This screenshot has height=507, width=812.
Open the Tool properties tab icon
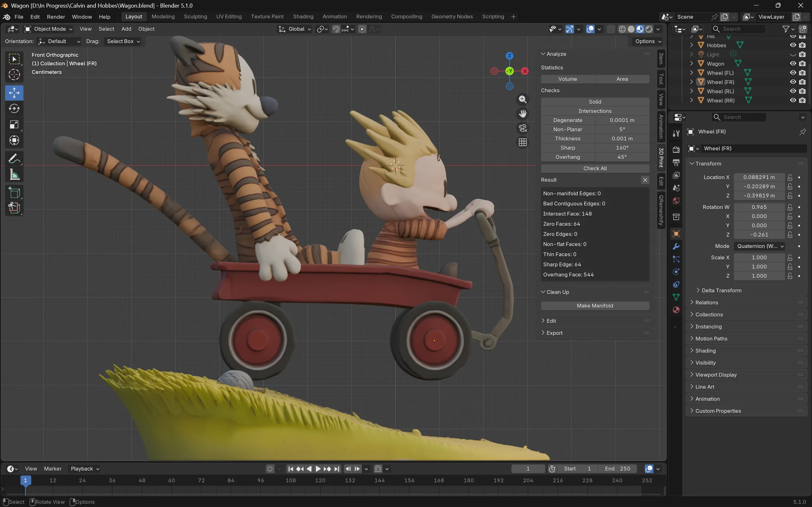(676, 133)
